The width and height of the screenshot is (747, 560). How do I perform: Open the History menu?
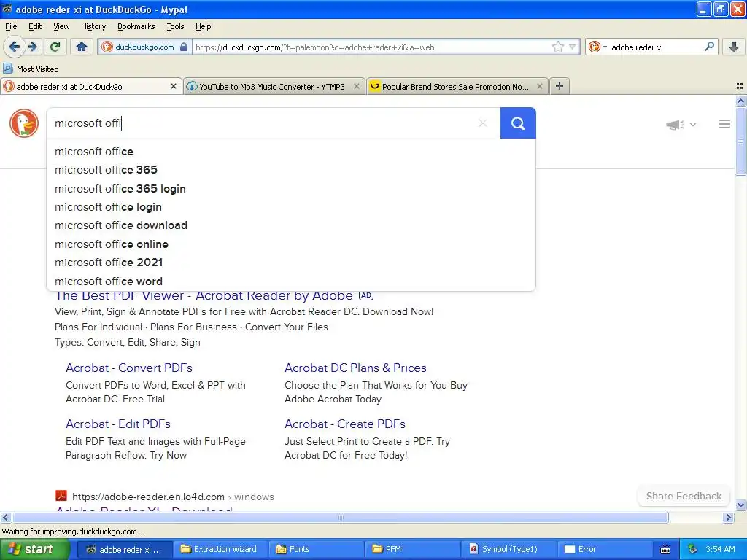pos(93,26)
